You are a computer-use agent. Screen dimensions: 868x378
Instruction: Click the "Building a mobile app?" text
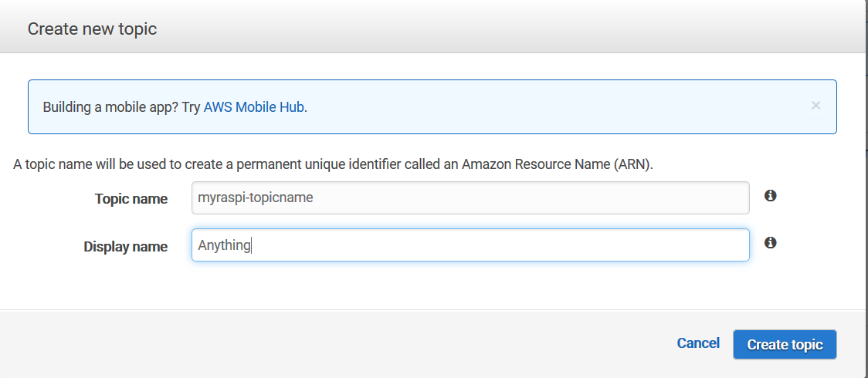pos(110,107)
